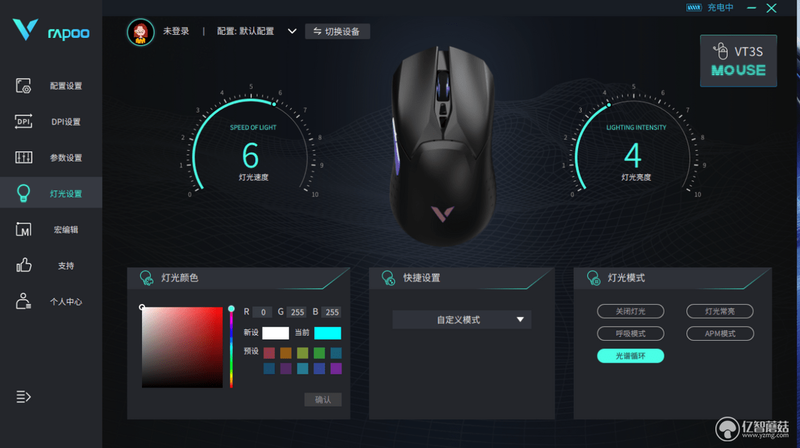800x448 pixels.
Task: Open the 支持 thumbs-up support icon
Action: (23, 265)
